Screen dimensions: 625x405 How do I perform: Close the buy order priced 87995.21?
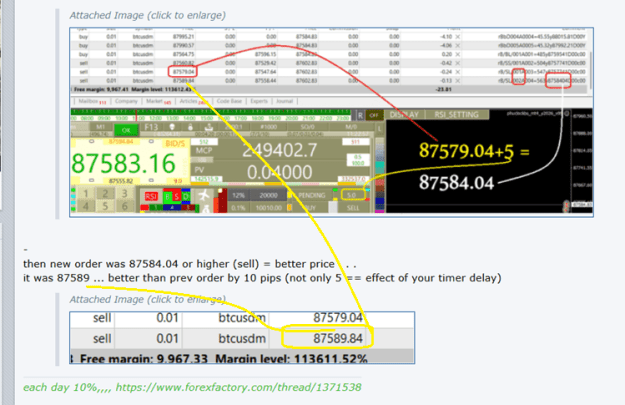coord(458,37)
